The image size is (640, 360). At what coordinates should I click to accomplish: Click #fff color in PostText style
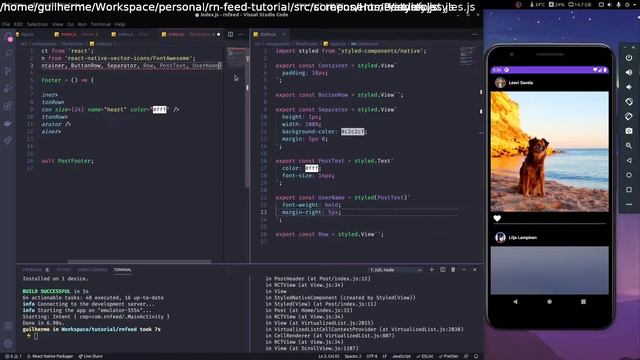[311, 168]
